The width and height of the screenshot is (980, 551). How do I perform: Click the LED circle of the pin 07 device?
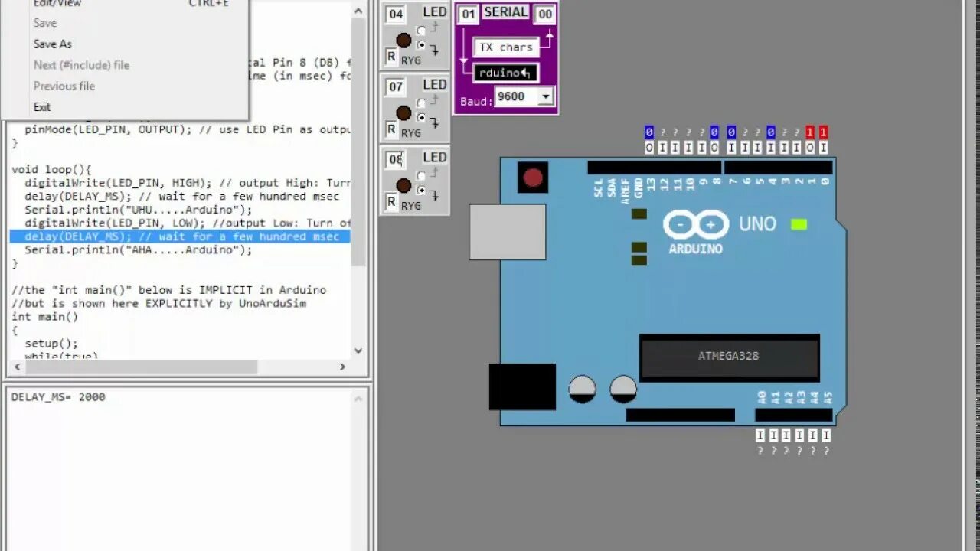pos(403,112)
